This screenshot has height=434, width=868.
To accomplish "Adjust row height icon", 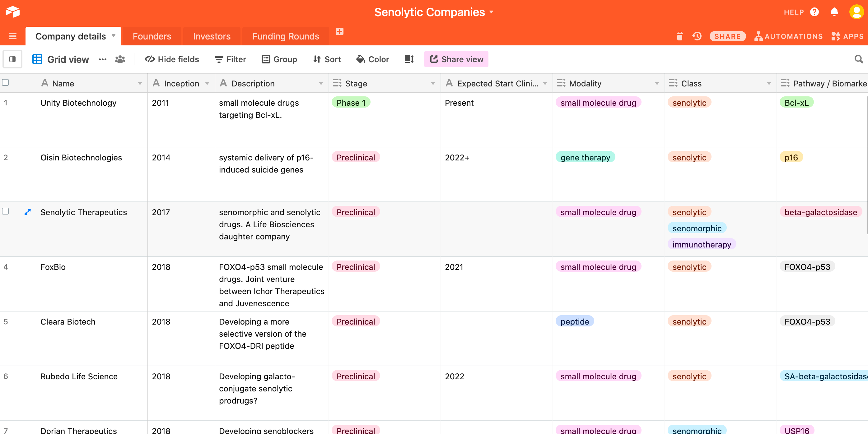I will pyautogui.click(x=409, y=59).
